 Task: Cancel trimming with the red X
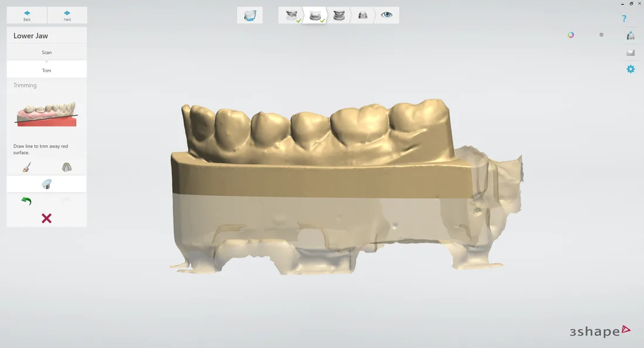pos(46,219)
